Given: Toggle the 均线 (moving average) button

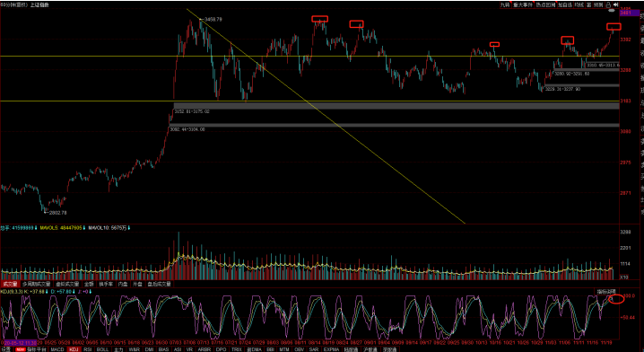Looking at the screenshot, I should [579, 4].
